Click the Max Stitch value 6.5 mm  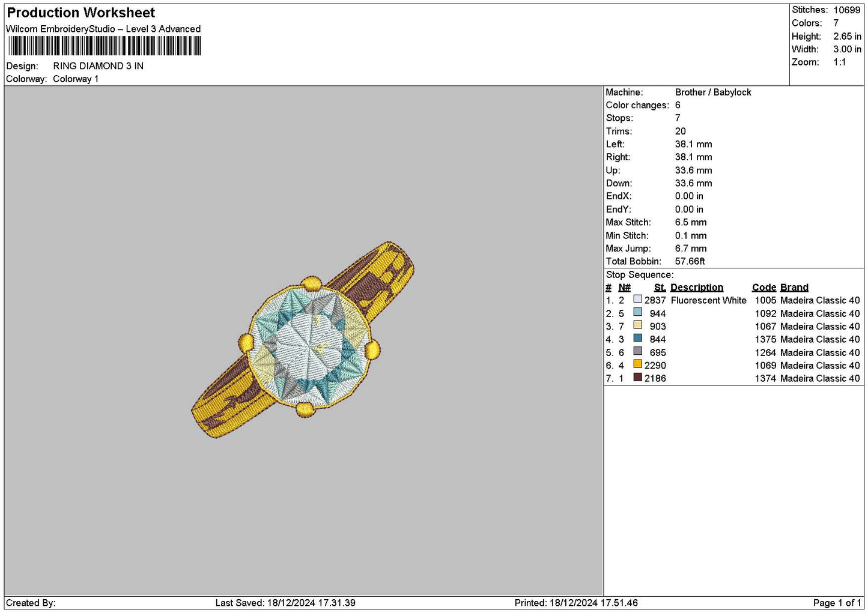[691, 223]
